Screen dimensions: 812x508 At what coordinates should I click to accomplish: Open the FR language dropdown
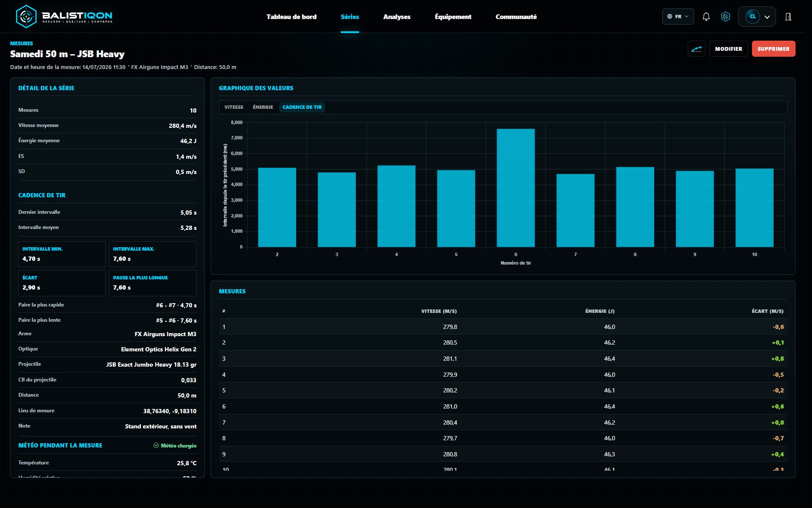point(678,17)
